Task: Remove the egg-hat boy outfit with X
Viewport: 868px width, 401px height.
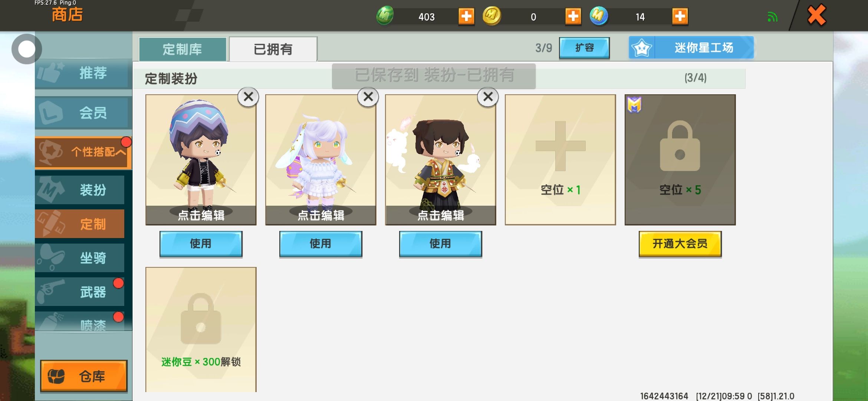Action: 248,97
